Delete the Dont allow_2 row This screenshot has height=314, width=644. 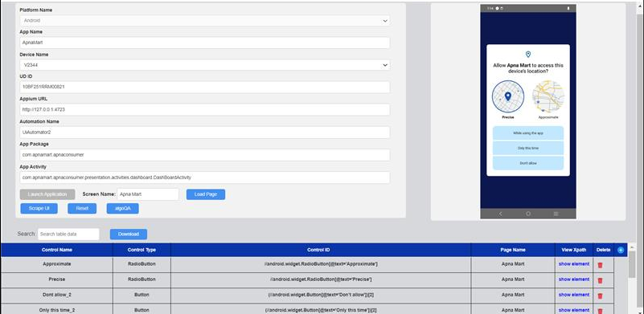point(600,296)
